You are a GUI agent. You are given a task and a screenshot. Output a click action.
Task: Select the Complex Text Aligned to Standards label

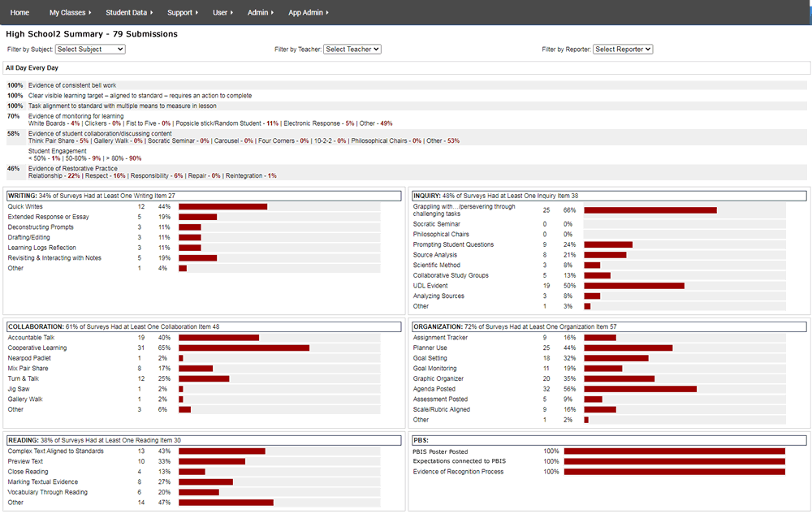[55, 451]
